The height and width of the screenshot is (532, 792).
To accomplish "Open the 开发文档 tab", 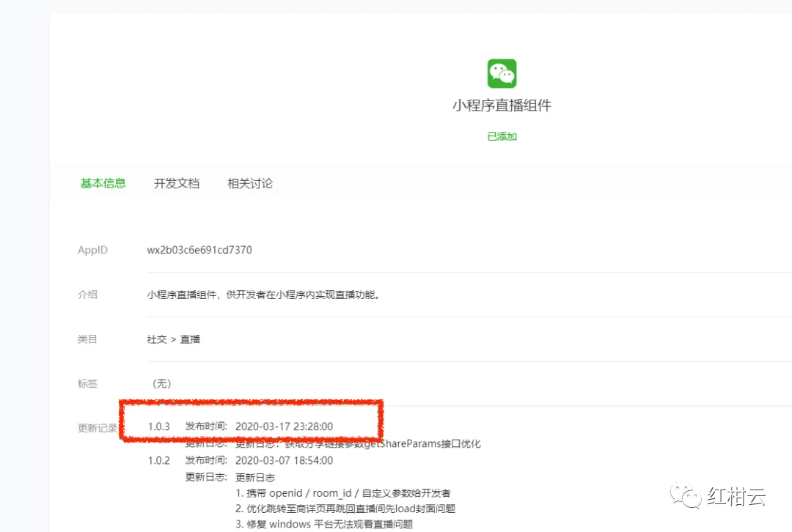I will (x=177, y=183).
